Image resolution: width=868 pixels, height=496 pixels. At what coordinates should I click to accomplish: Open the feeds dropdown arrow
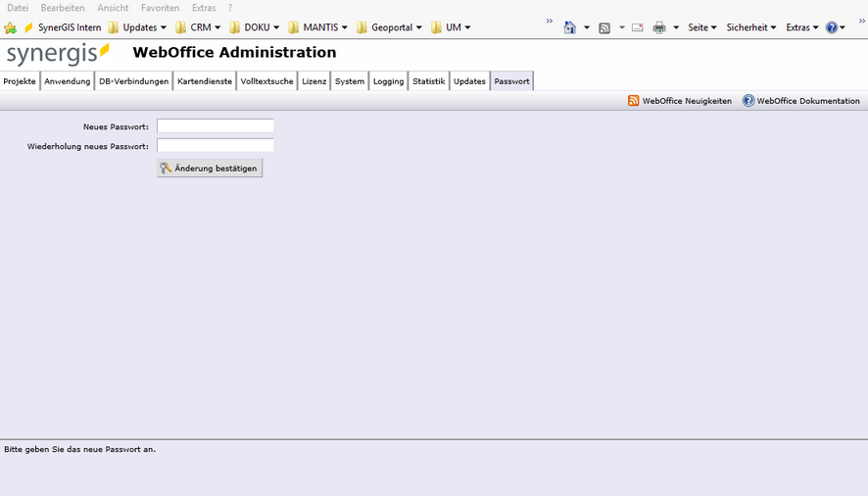point(622,27)
